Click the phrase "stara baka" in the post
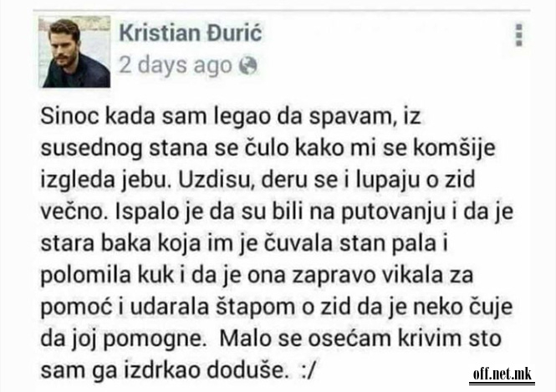This screenshot has width=556, height=392. (96, 243)
